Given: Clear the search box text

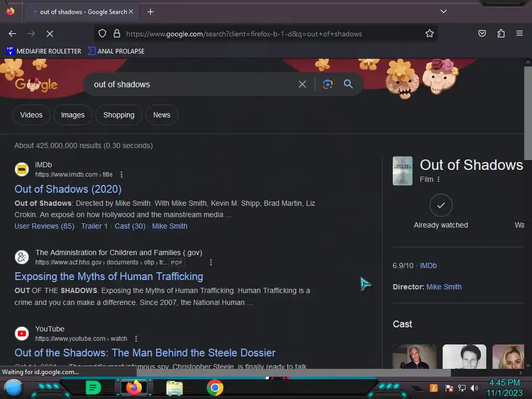Looking at the screenshot, I should pos(302,84).
